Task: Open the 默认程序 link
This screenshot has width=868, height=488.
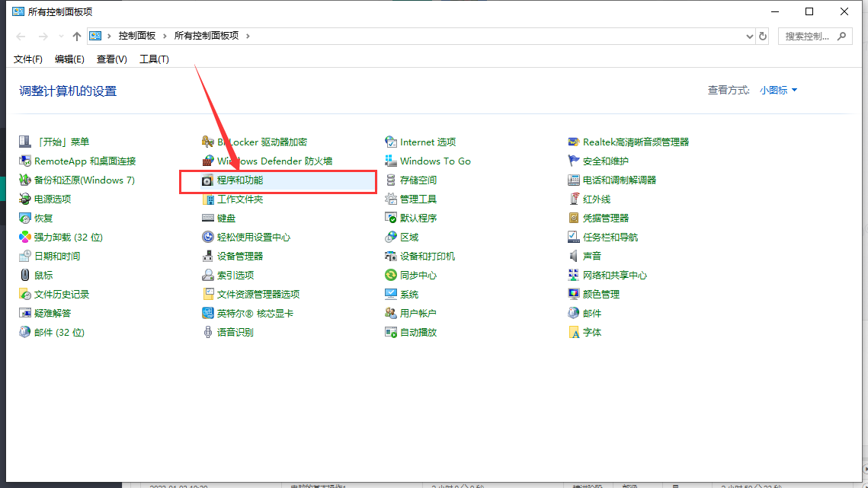Action: pos(418,218)
